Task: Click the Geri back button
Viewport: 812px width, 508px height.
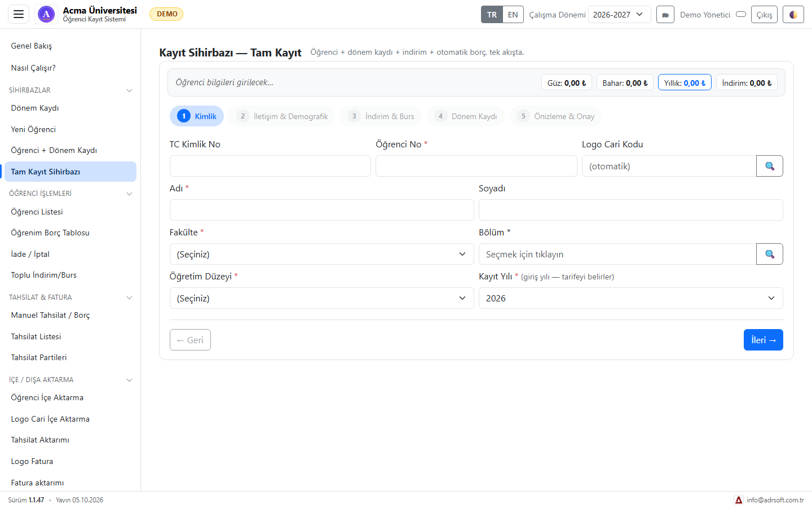Action: 190,340
